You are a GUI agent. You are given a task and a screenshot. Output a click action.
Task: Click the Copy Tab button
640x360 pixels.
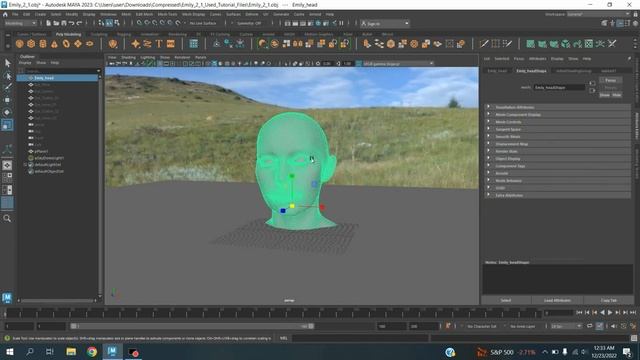(609, 300)
